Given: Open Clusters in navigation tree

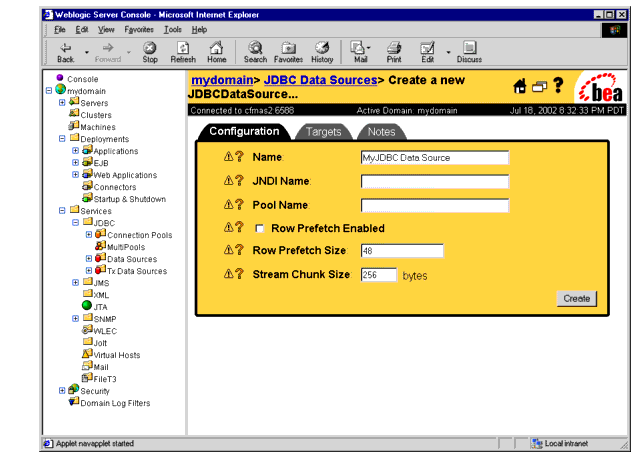Looking at the screenshot, I should [96, 115].
